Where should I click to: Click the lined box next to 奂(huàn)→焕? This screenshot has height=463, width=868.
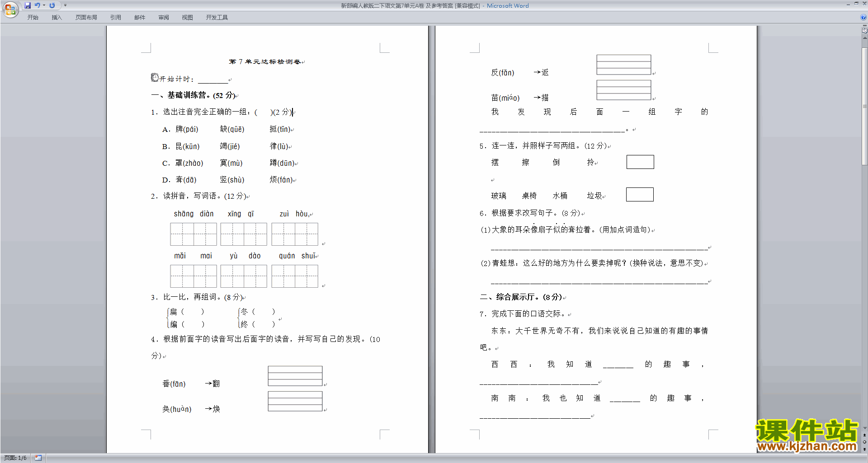295,401
